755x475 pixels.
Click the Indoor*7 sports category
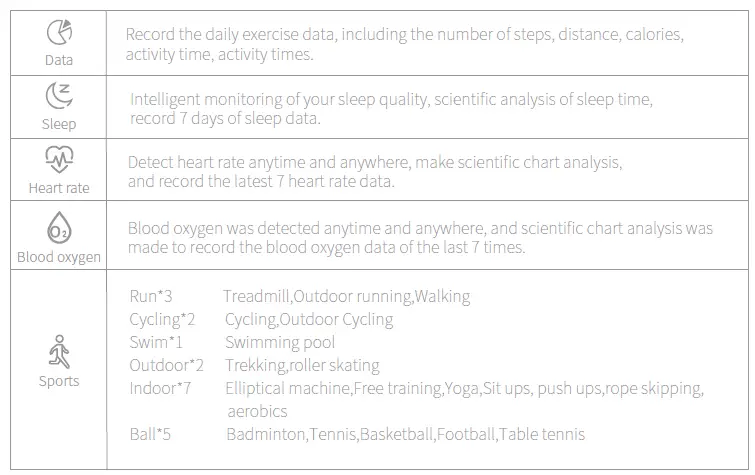[x=160, y=388]
